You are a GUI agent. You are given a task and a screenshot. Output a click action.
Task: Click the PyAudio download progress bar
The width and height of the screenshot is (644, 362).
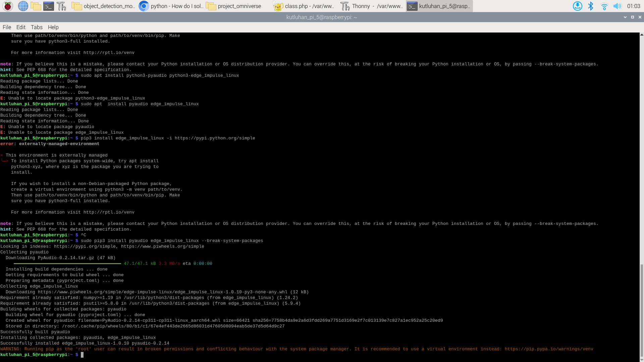(67, 263)
